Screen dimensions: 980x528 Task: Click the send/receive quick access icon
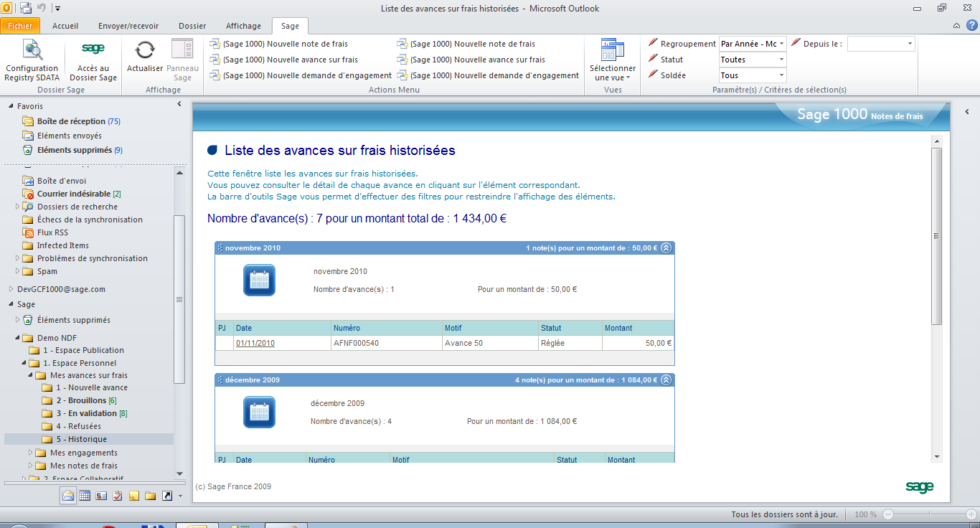[26, 8]
